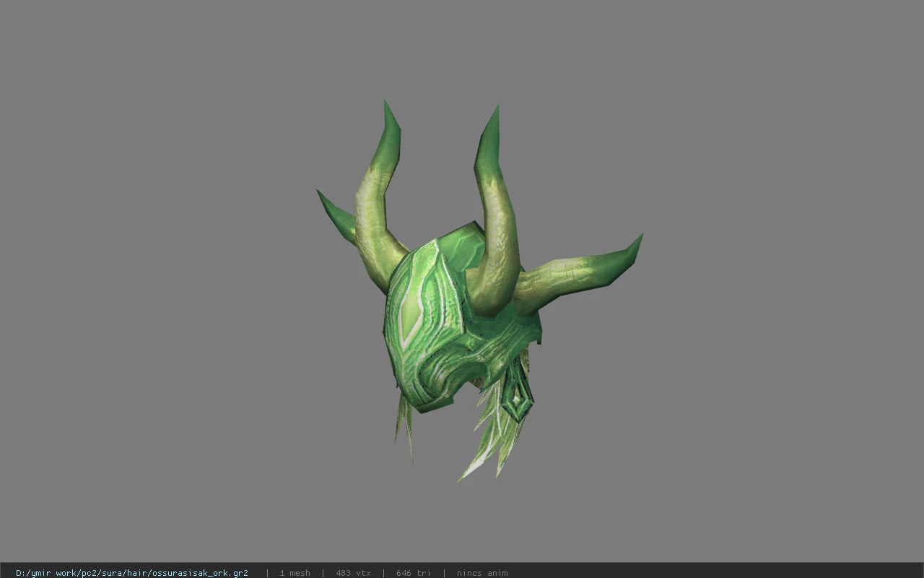Click the '1 mesh' status entry

coord(295,573)
